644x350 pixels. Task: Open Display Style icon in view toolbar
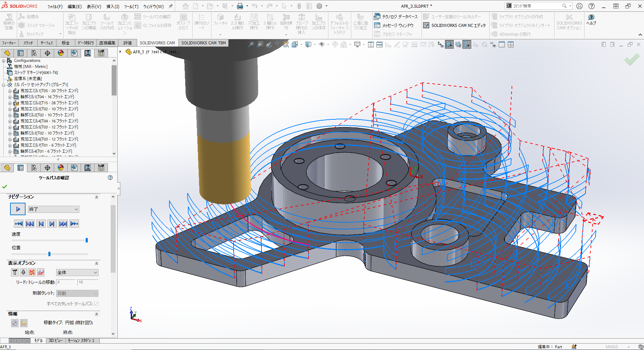coord(308,44)
